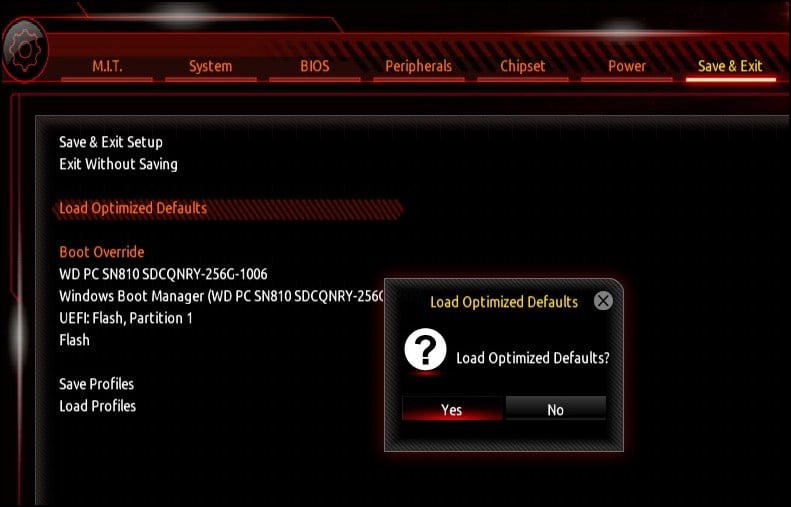Boot from WD PC SN810 SDCQNRY-256G-1006
Viewport: 791px width, 507px height.
point(163,274)
